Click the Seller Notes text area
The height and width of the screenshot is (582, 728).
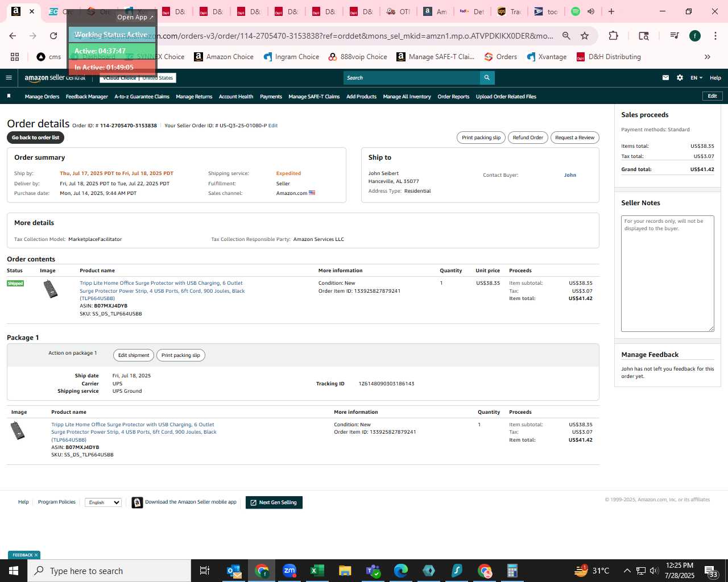(x=668, y=273)
